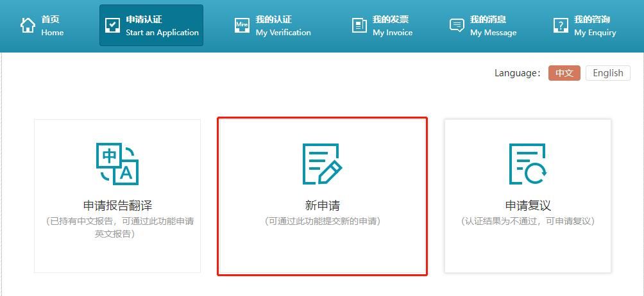
Task: Click the Start an Application checkmark icon
Action: 112,26
